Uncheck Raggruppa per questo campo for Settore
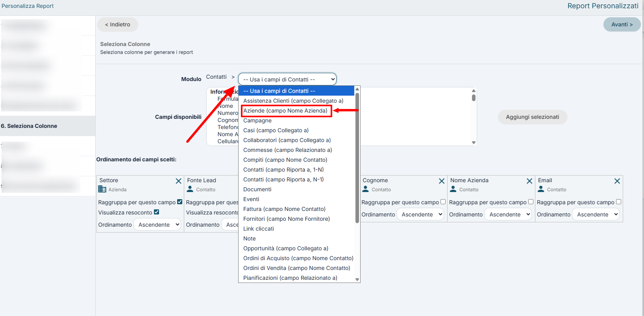 (180, 202)
